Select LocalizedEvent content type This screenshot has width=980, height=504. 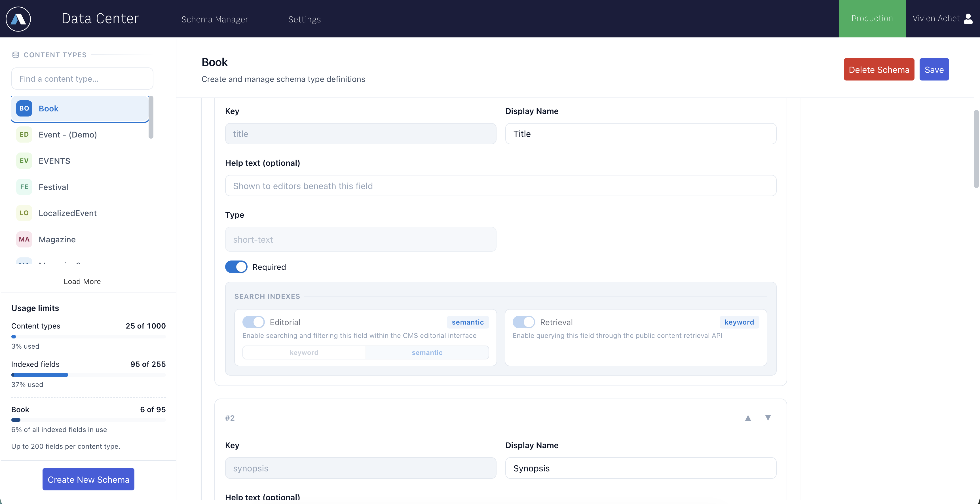(x=80, y=213)
